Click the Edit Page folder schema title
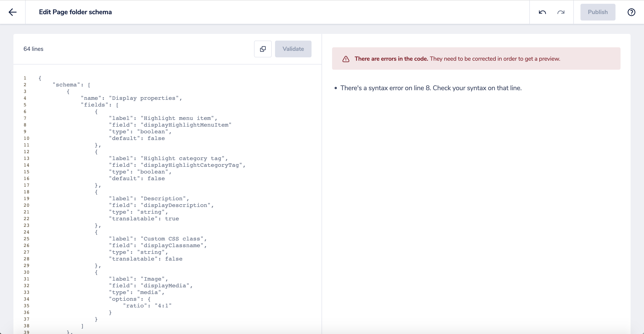This screenshot has height=334, width=644. click(75, 12)
